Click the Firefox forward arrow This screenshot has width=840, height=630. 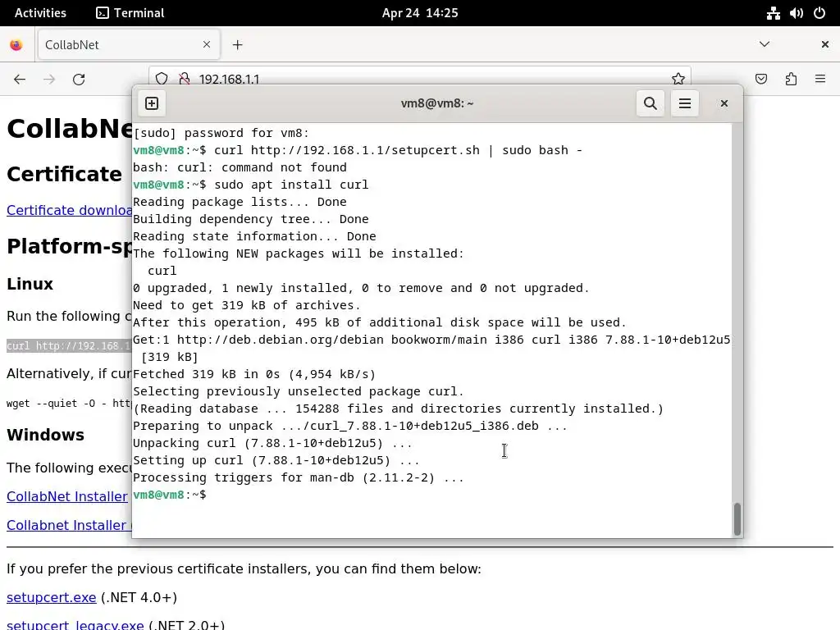(x=49, y=80)
